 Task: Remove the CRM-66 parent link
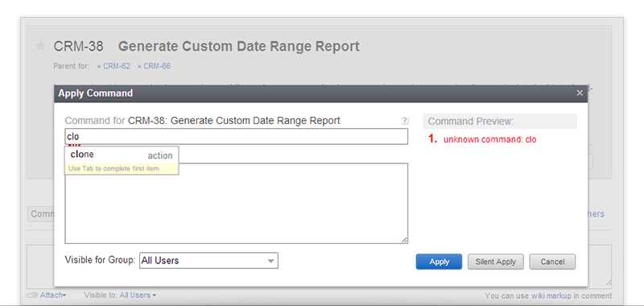pos(139,67)
